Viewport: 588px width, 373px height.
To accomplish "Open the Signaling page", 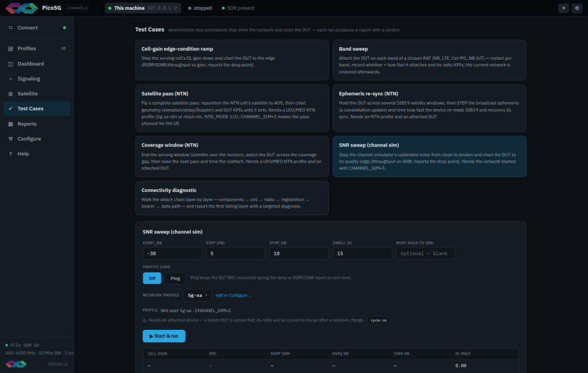I will (36, 79).
